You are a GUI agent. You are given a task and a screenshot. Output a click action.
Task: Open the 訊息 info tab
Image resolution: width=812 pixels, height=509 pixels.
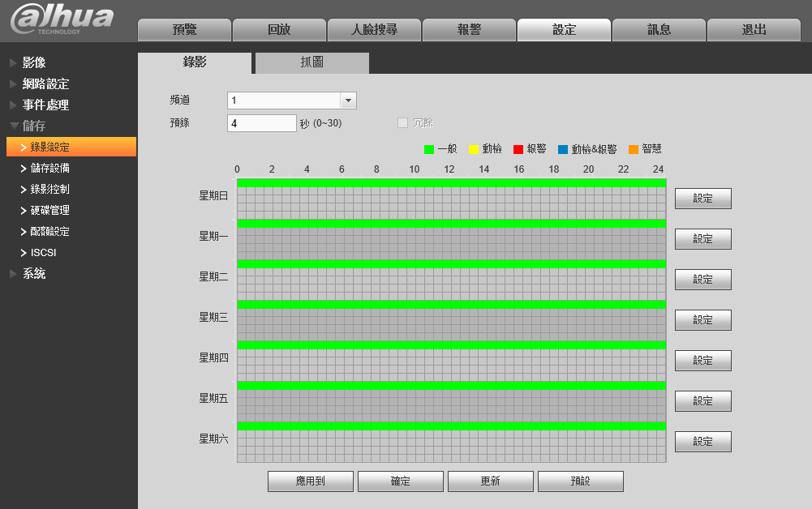pos(659,30)
